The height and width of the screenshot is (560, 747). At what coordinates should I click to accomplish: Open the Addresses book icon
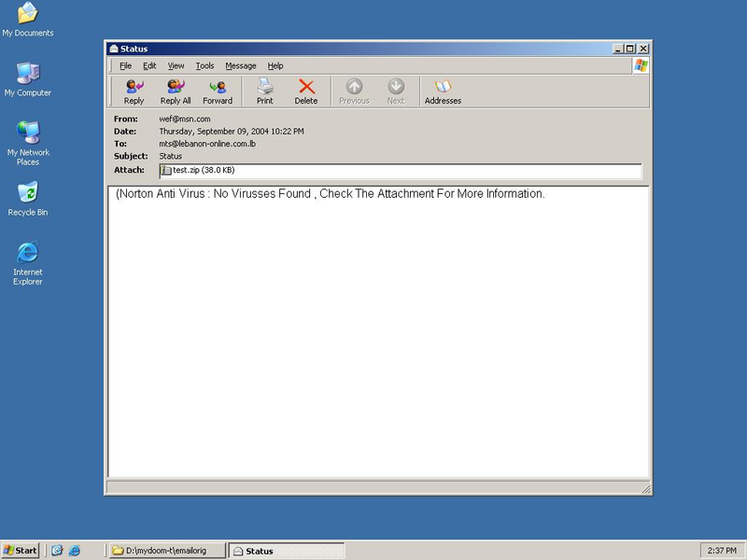click(443, 91)
